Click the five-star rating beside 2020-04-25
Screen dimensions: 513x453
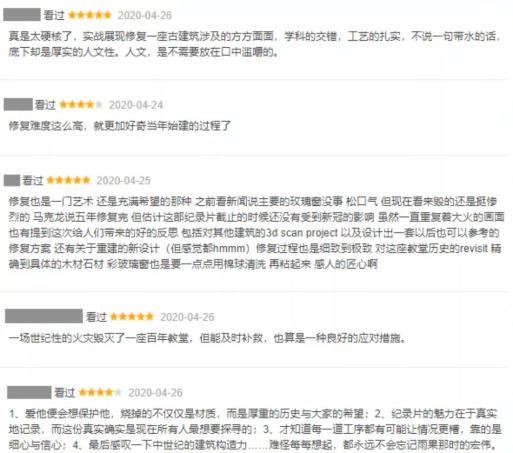point(68,180)
